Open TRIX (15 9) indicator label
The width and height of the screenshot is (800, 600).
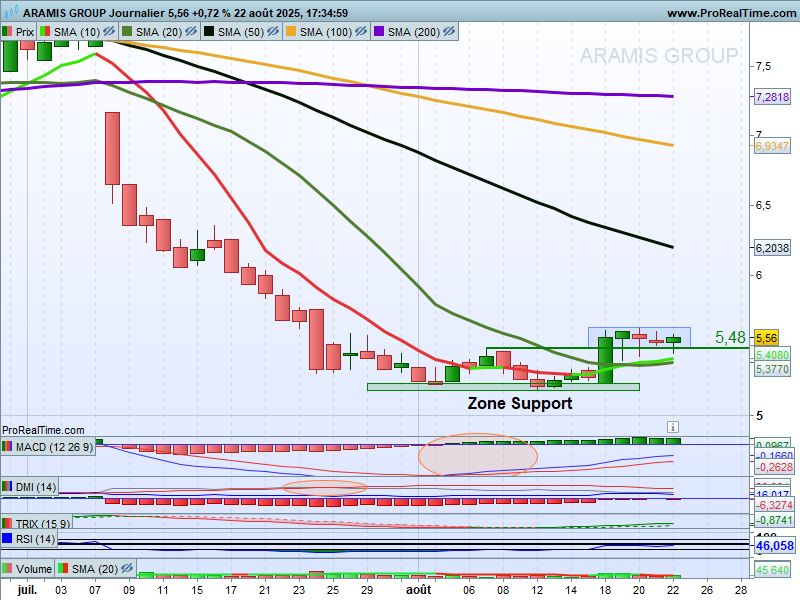click(x=43, y=524)
